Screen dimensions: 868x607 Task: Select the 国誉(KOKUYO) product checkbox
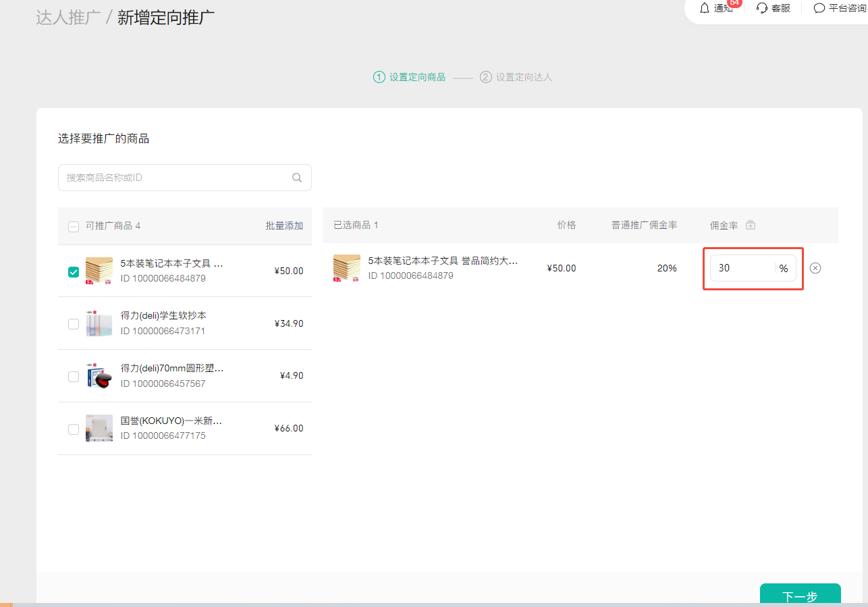click(x=74, y=429)
